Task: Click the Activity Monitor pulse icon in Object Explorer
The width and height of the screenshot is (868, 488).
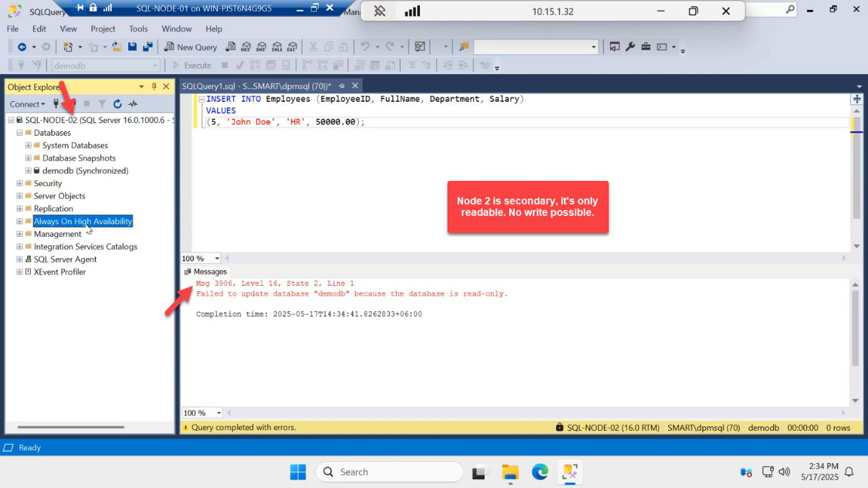Action: point(133,104)
